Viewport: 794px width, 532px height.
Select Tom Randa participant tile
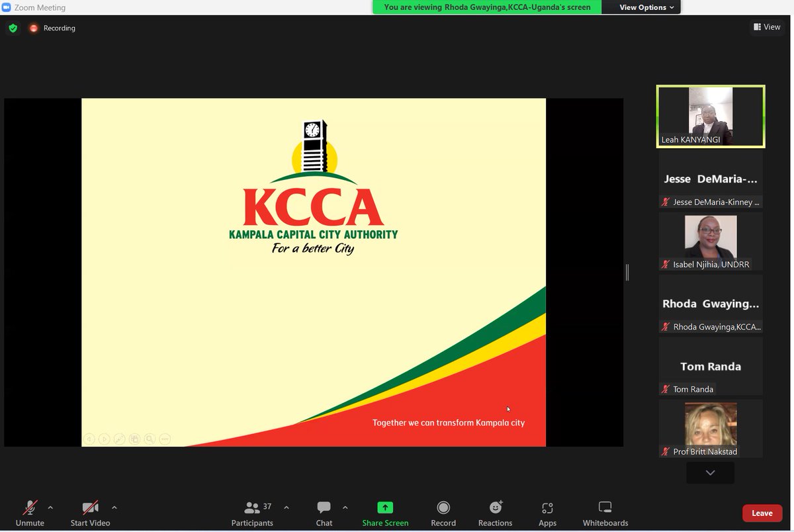(711, 366)
